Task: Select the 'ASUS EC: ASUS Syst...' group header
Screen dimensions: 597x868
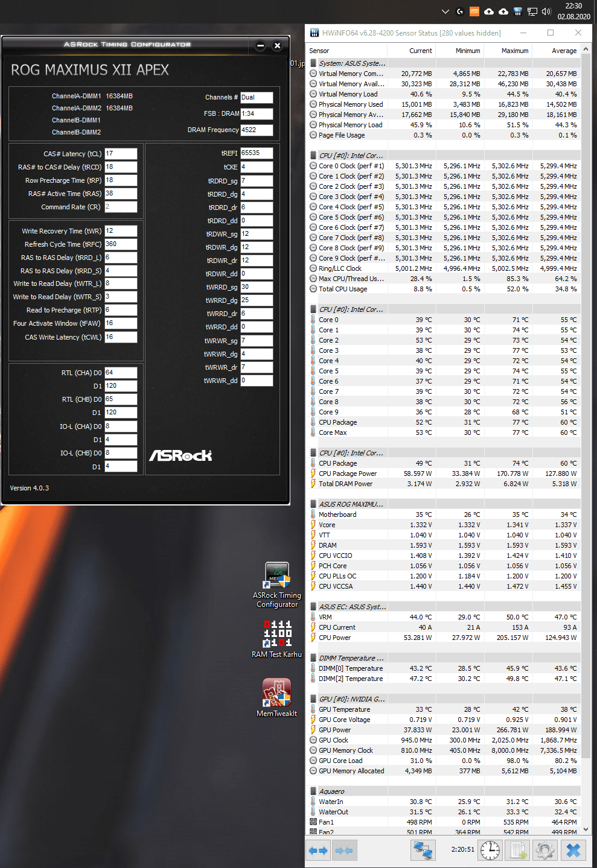Action: coord(443,607)
